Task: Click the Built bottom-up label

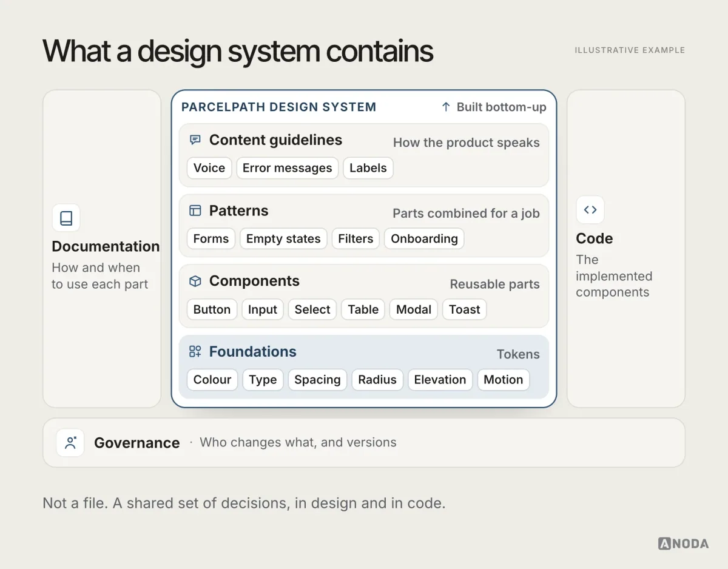Action: pyautogui.click(x=502, y=107)
